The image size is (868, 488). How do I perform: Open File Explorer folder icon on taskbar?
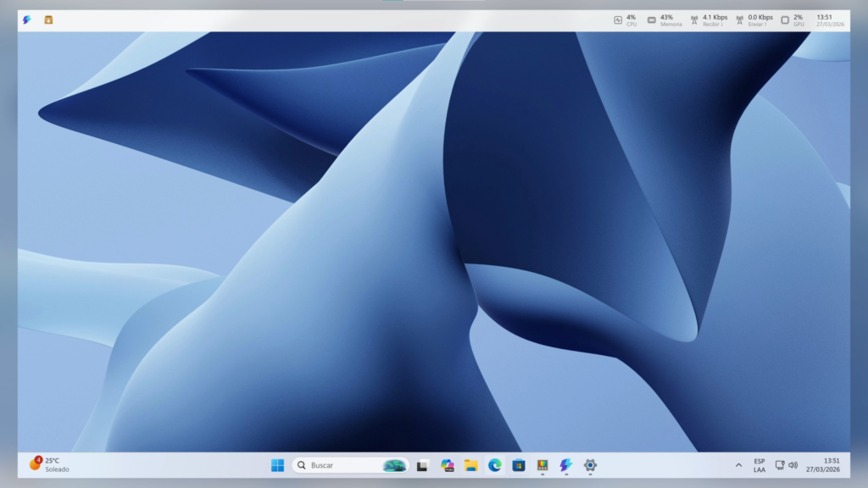pyautogui.click(x=471, y=464)
